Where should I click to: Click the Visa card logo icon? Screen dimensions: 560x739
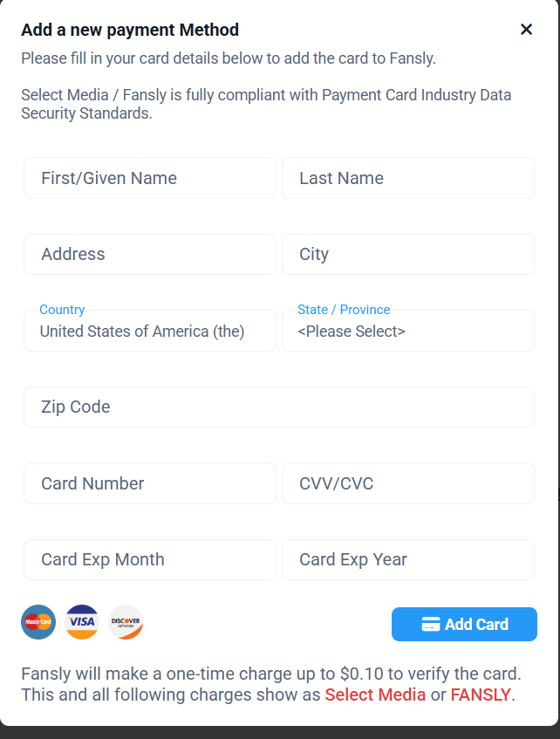[82, 622]
